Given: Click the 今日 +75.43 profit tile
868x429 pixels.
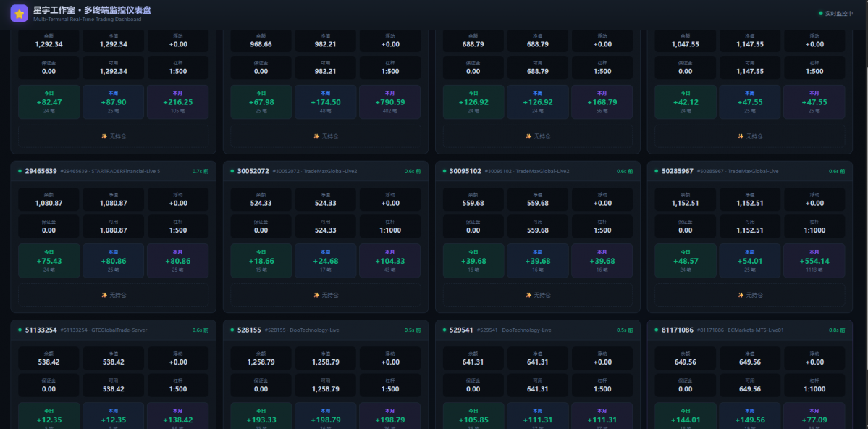Looking at the screenshot, I should pos(49,261).
